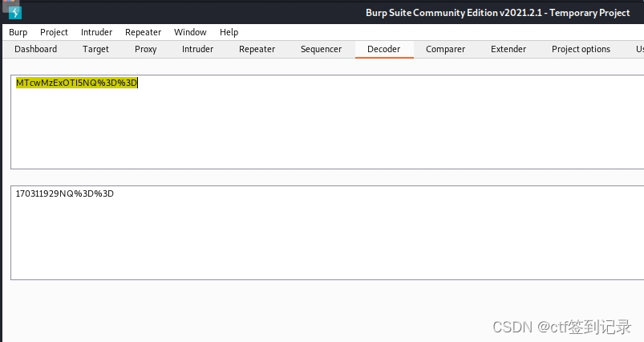Switch to the Repeater tool tab

click(257, 49)
